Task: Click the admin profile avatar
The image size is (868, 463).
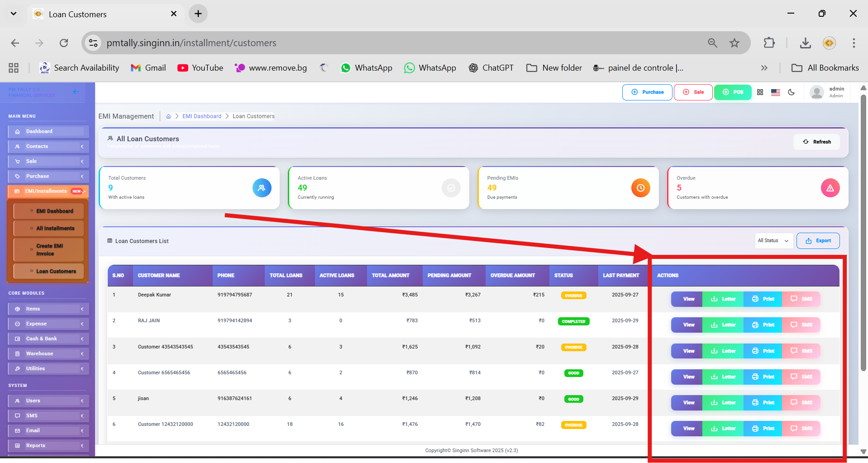Action: pyautogui.click(x=816, y=92)
